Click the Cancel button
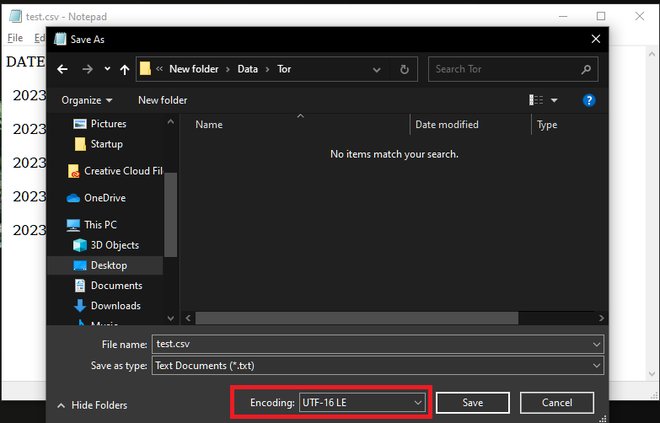660x423 pixels. click(557, 403)
